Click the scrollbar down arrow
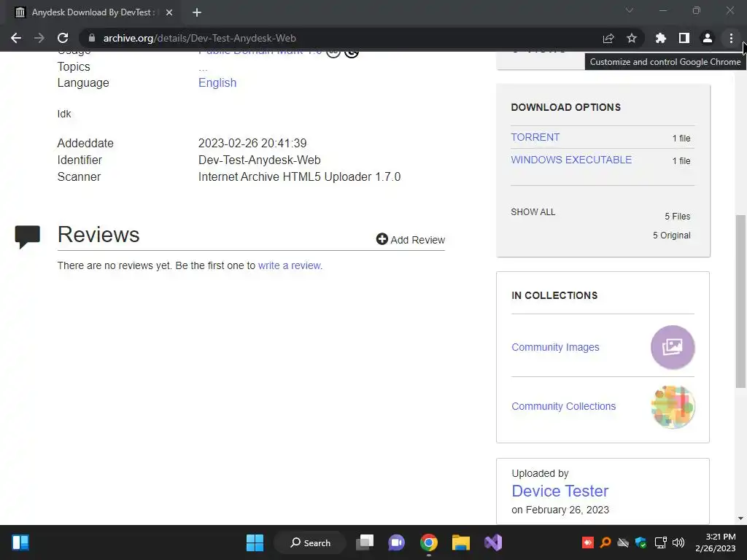 click(x=740, y=518)
